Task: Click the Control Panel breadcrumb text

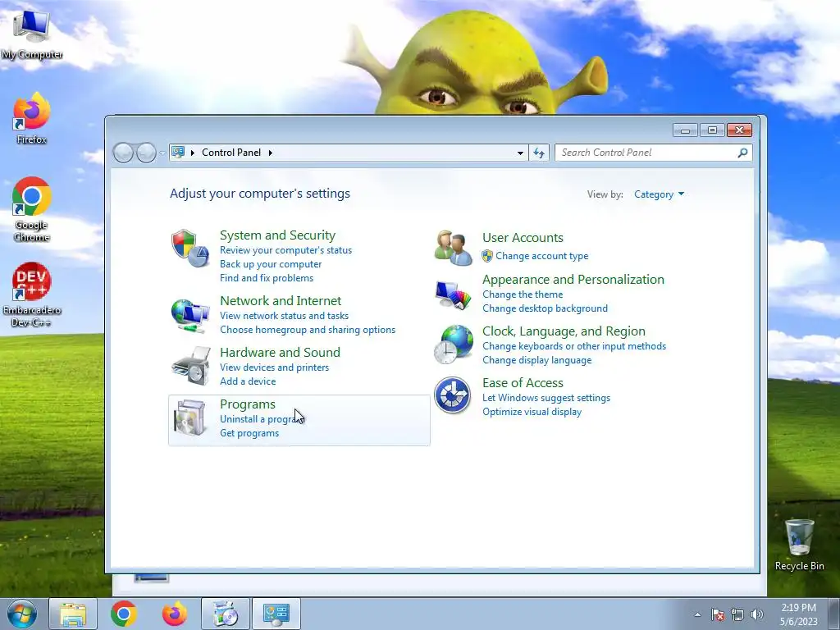Action: click(x=231, y=153)
